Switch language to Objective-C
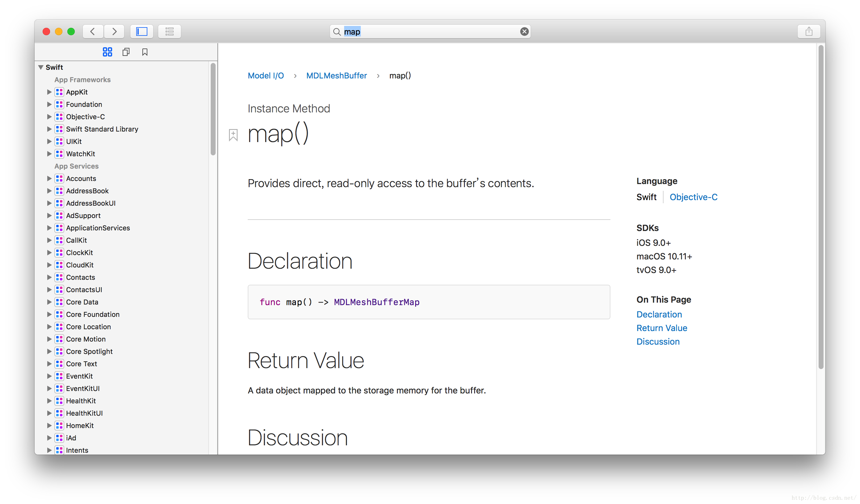This screenshot has width=860, height=504. coord(693,197)
